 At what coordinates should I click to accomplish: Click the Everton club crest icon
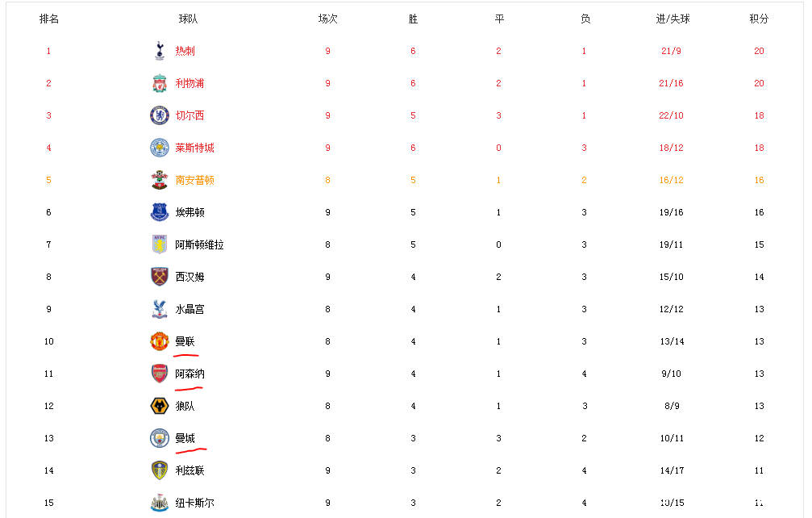pyautogui.click(x=159, y=212)
